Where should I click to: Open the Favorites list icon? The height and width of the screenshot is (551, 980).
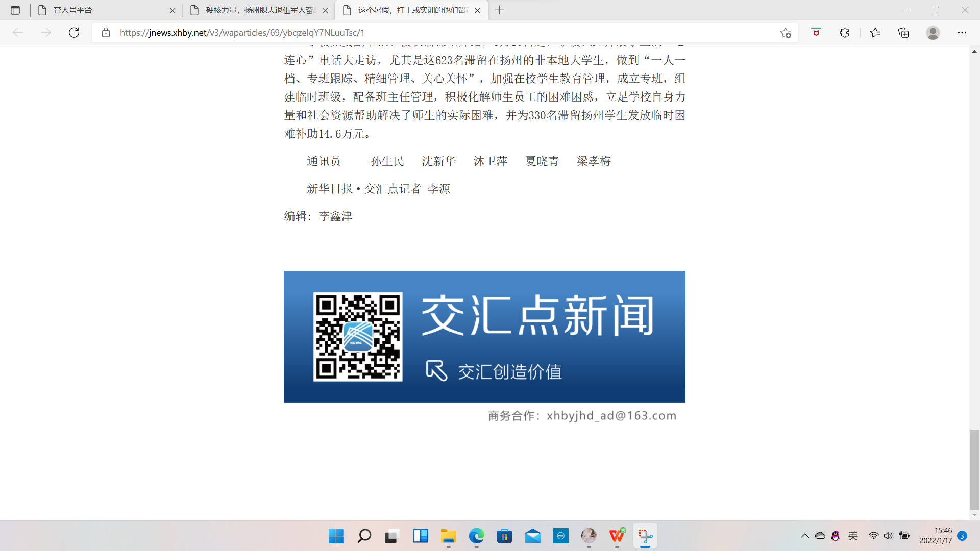(875, 32)
